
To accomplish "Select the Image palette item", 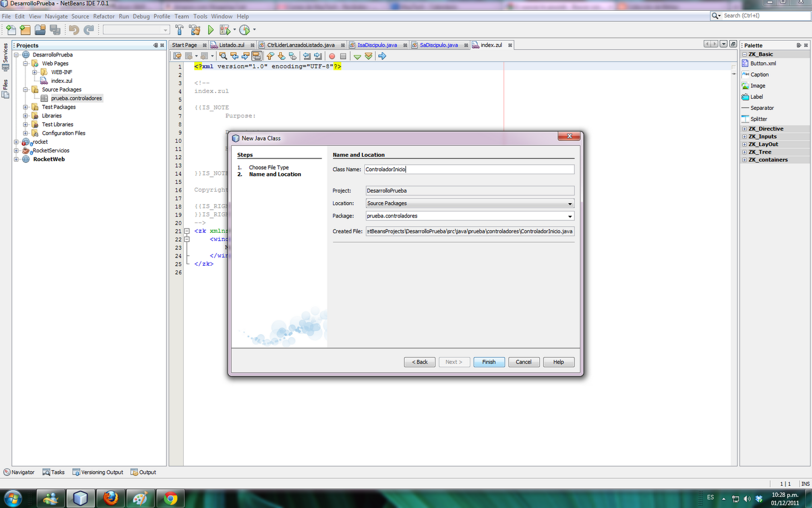I will (754, 86).
